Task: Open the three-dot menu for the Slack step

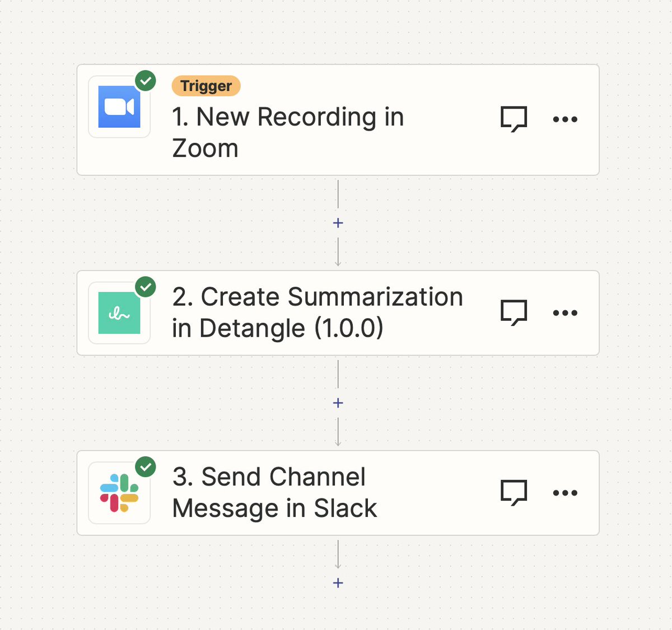Action: [565, 493]
